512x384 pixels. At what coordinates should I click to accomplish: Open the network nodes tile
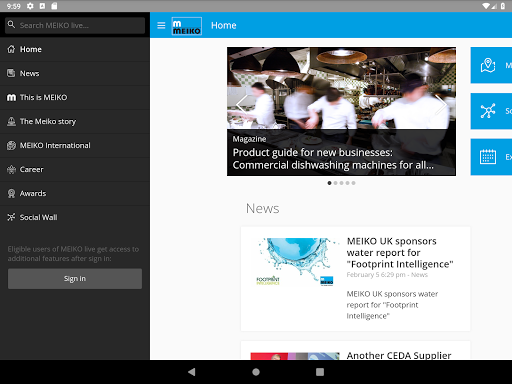(491, 111)
